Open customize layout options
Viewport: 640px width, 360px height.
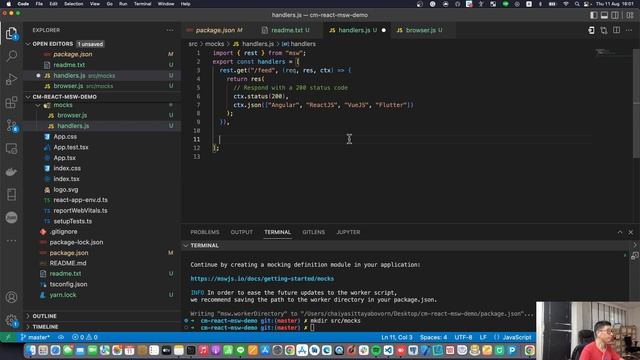(630, 15)
